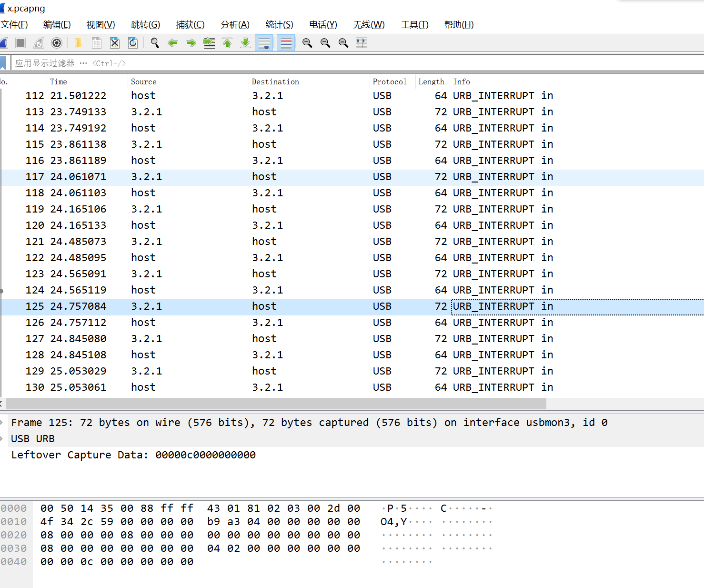Close the capture file with the X icon
704x588 pixels.
pyautogui.click(x=115, y=43)
